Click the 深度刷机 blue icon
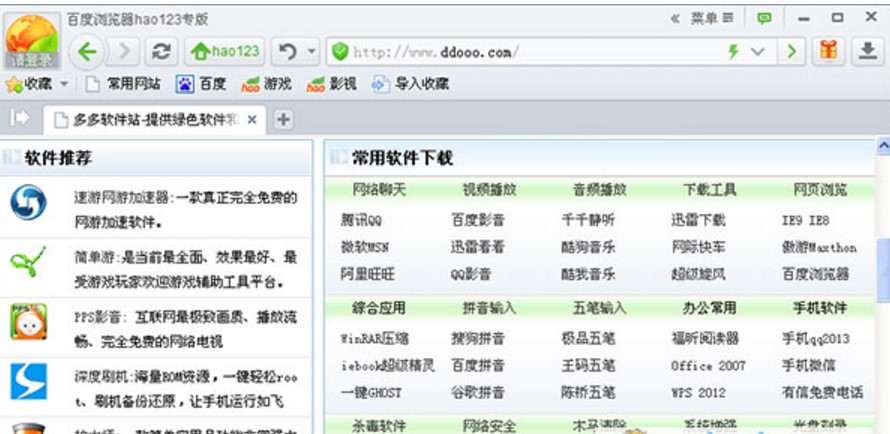 click(28, 381)
